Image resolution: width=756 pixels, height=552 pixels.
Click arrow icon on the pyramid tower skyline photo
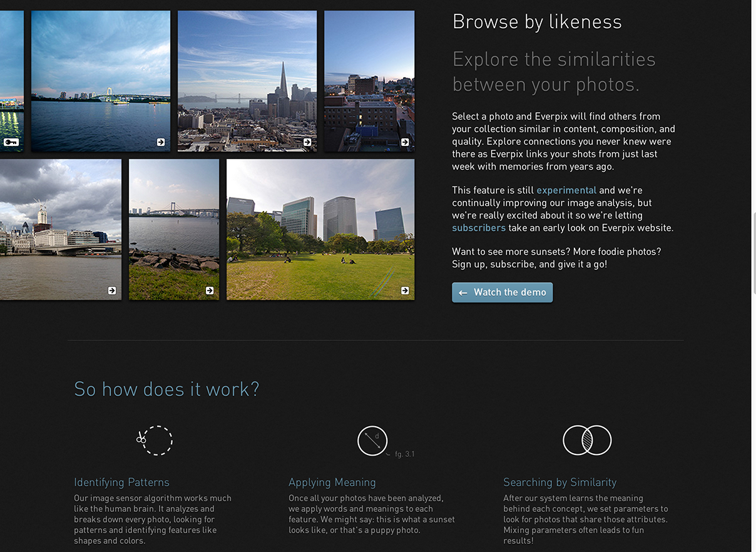pos(307,142)
